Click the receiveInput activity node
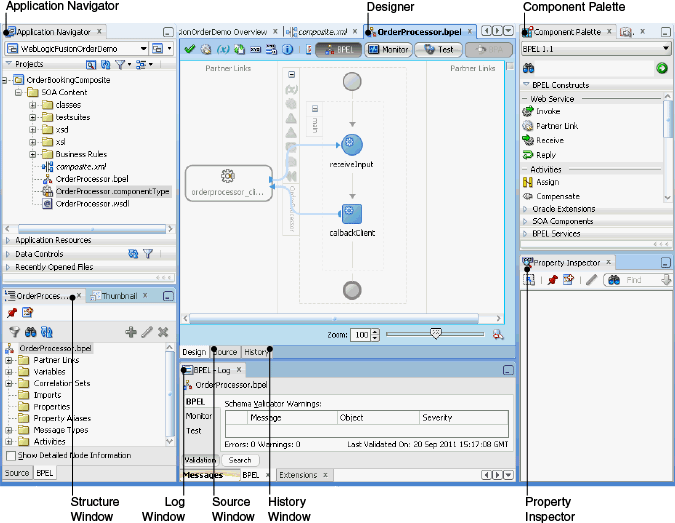 point(352,144)
